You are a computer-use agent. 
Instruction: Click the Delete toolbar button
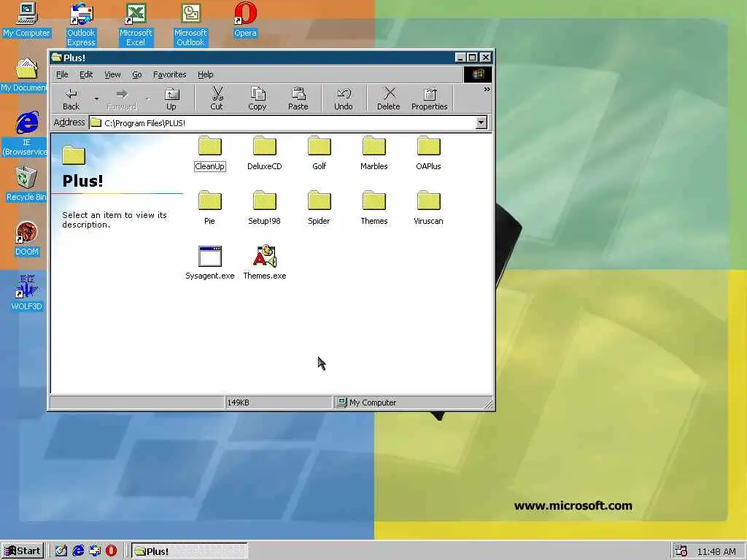coord(389,98)
